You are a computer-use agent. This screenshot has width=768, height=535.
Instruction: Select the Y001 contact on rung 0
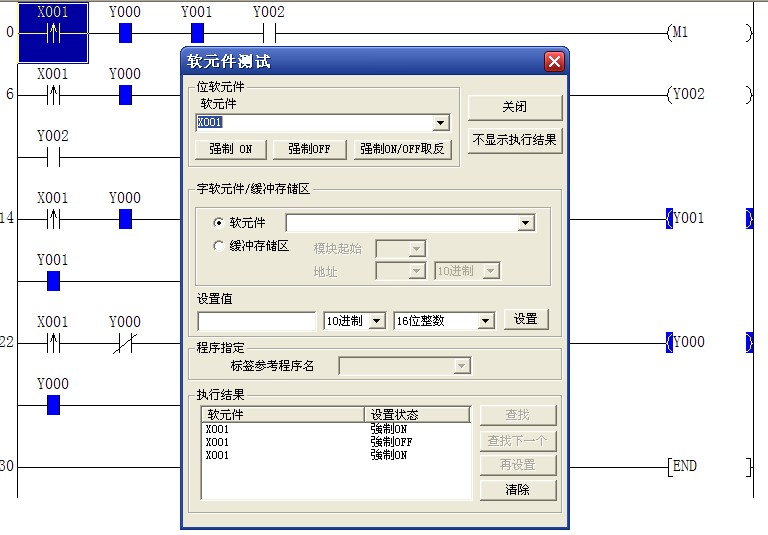(x=197, y=33)
